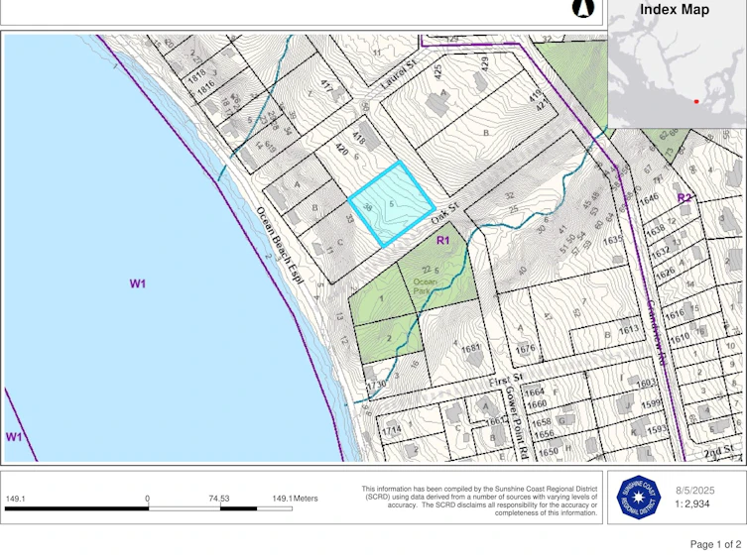Click the address label "429"
This screenshot has width=747, height=560.
[x=484, y=63]
